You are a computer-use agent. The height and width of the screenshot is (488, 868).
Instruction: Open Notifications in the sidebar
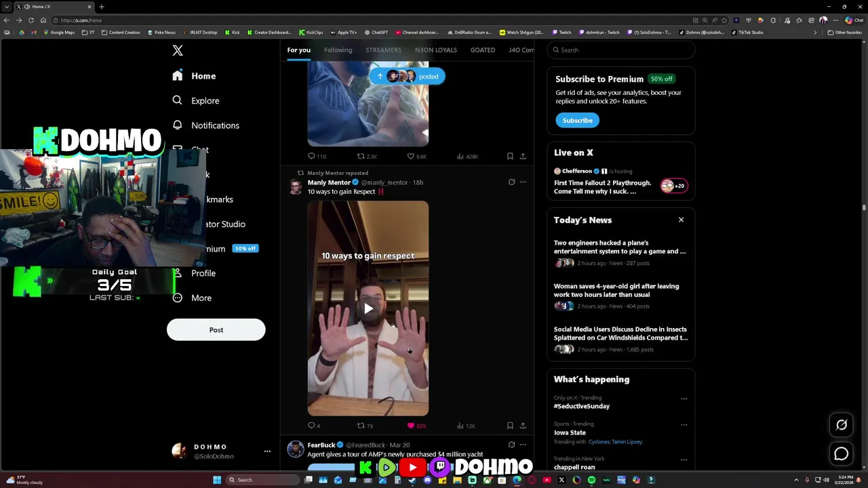(205, 125)
